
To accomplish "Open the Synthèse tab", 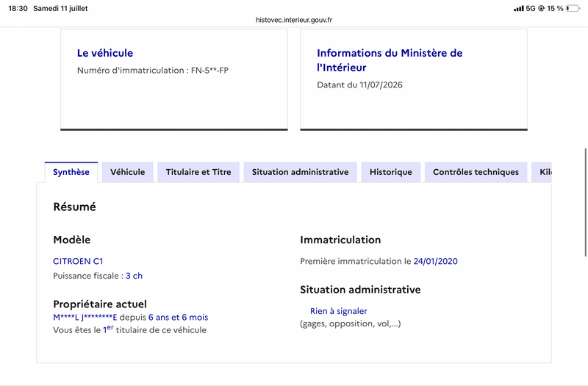I will coord(71,172).
